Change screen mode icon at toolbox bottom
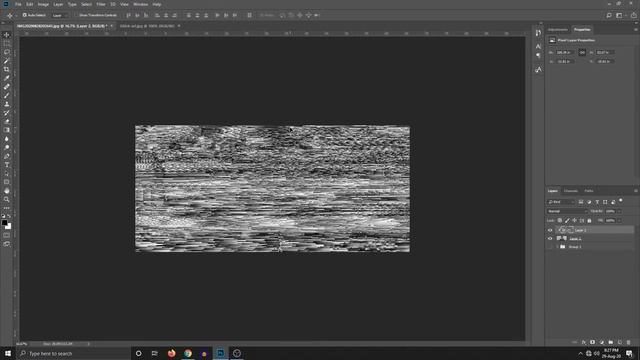This screenshot has height=360, width=640. click(x=7, y=244)
